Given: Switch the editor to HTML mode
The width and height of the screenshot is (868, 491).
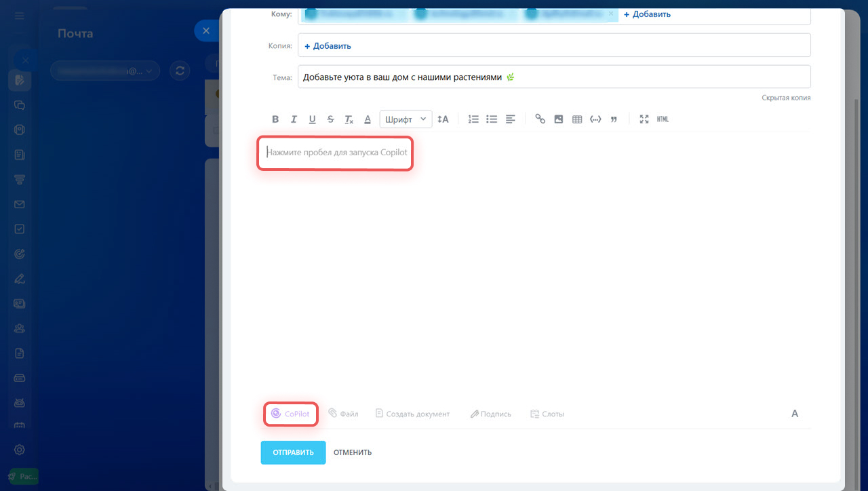Looking at the screenshot, I should (663, 119).
